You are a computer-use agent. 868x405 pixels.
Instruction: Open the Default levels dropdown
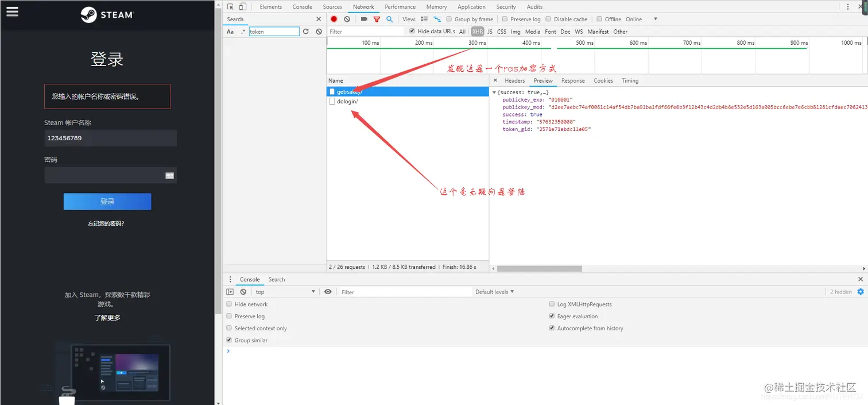[494, 292]
